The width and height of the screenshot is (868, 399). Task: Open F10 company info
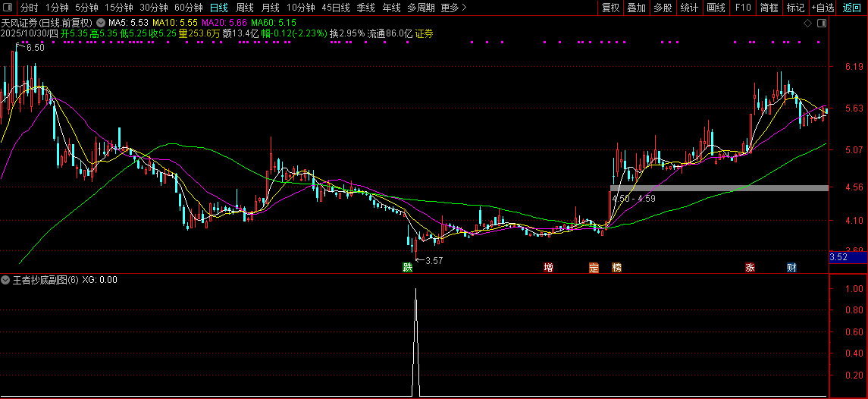click(x=743, y=8)
